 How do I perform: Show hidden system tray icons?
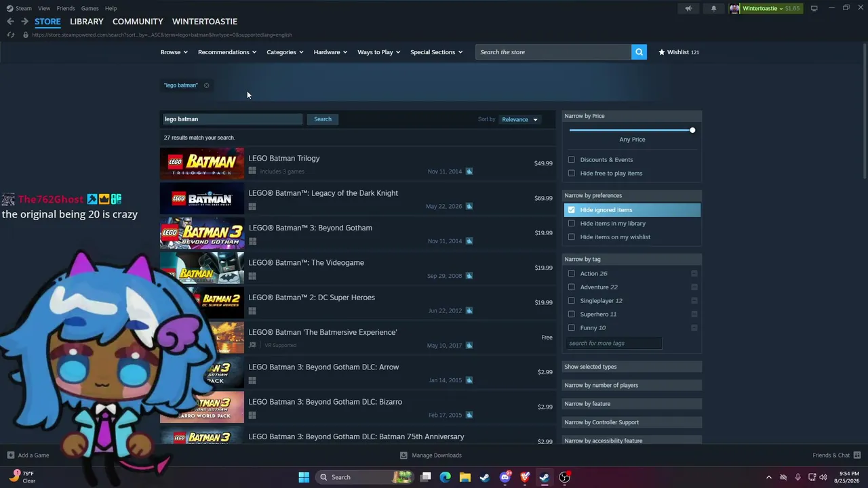point(768,477)
